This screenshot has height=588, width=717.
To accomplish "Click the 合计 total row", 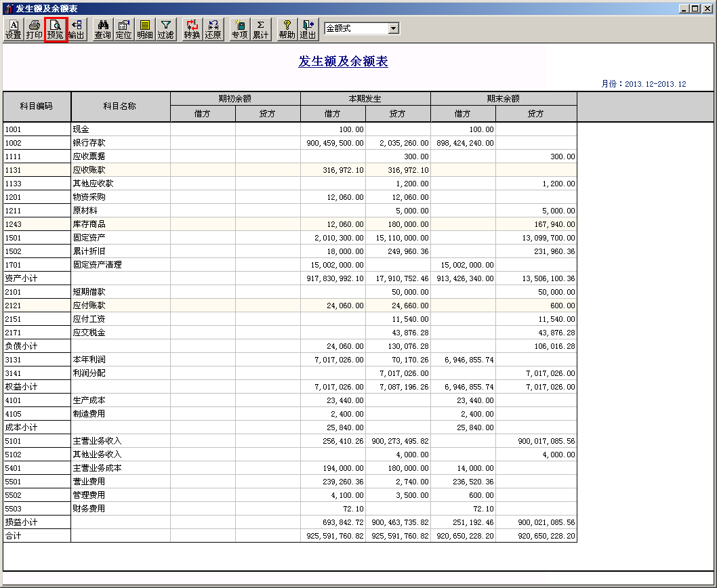I will coord(290,536).
